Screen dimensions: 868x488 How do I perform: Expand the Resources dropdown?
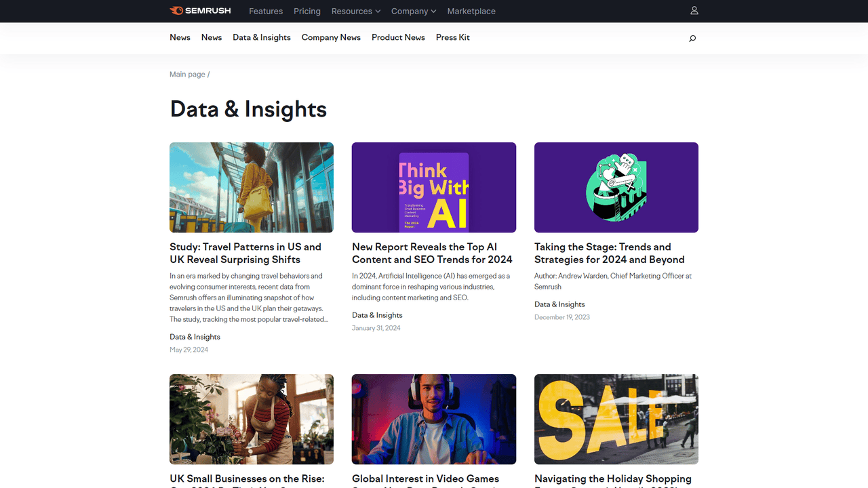(355, 12)
